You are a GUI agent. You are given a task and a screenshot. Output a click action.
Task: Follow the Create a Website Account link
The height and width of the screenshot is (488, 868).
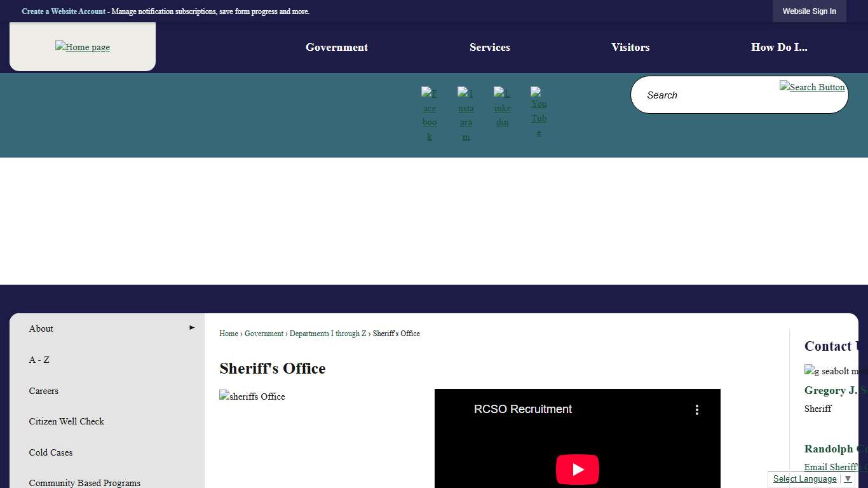64,11
